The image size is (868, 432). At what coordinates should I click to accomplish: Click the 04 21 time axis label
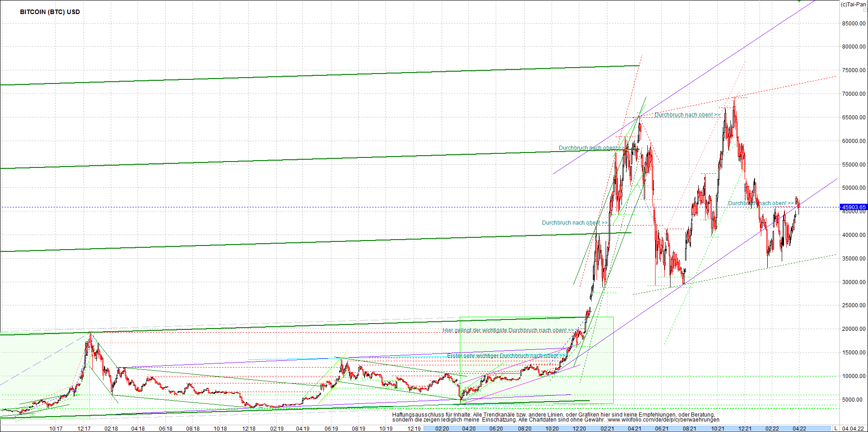pos(634,428)
